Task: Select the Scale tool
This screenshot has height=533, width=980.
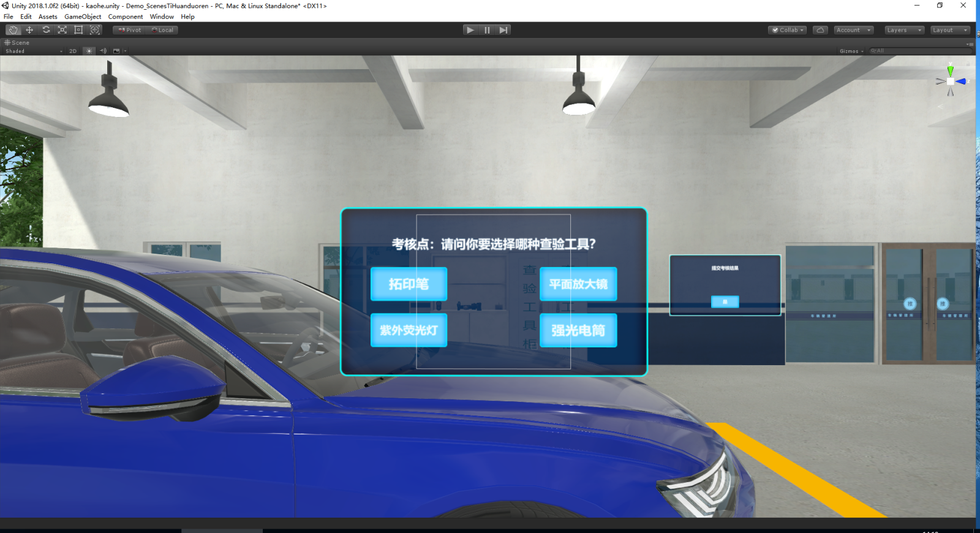Action: coord(62,30)
